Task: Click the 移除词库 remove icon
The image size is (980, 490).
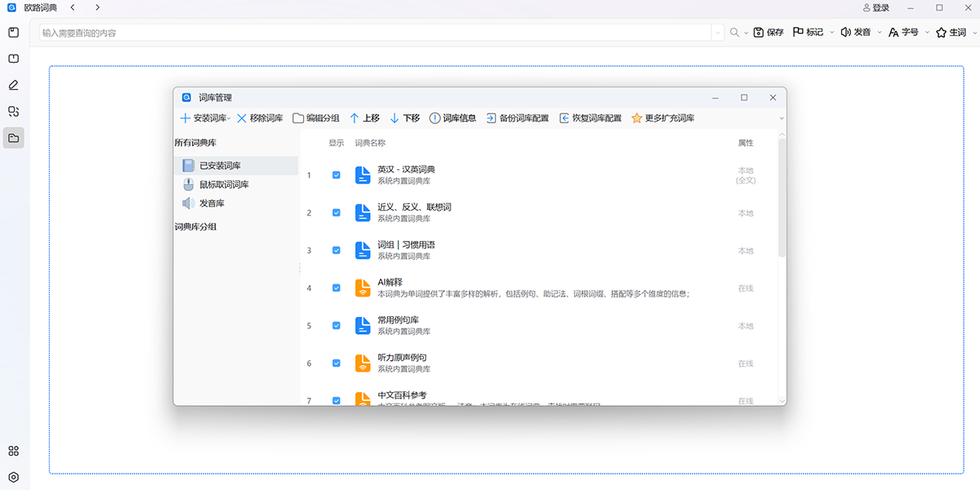Action: click(242, 118)
